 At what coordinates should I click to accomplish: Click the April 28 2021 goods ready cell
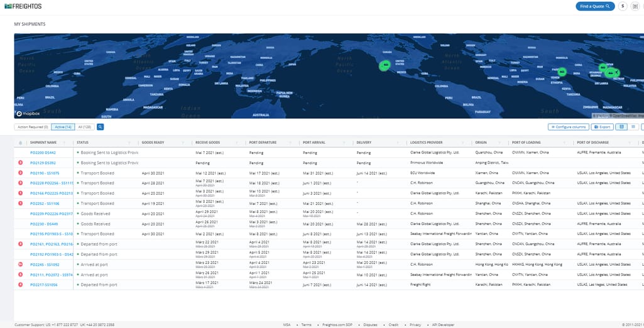(153, 183)
